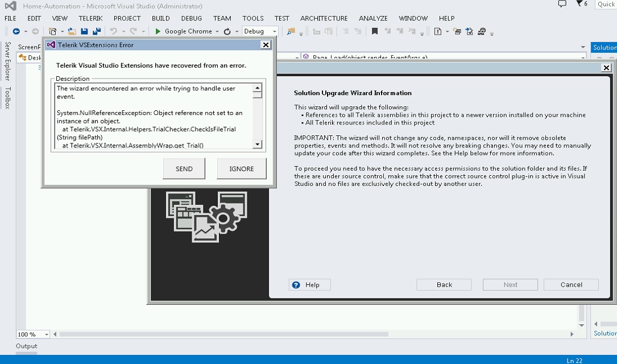Image resolution: width=617 pixels, height=364 pixels.
Task: Click the Find in Files icon
Action: click(x=291, y=31)
